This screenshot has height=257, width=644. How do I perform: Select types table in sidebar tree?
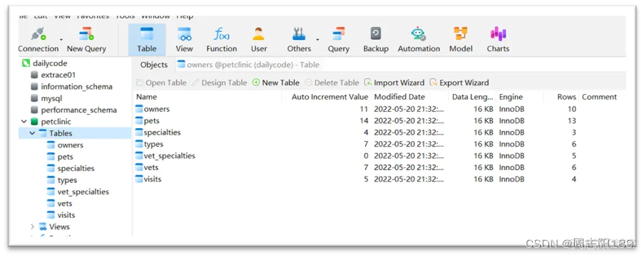(61, 180)
